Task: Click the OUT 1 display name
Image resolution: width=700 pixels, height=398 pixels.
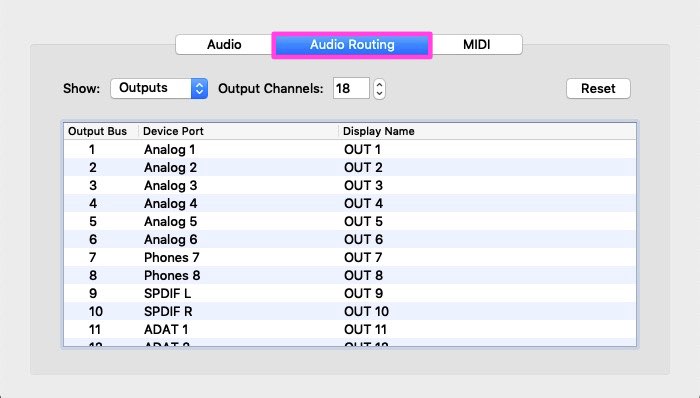Action: pyautogui.click(x=362, y=149)
